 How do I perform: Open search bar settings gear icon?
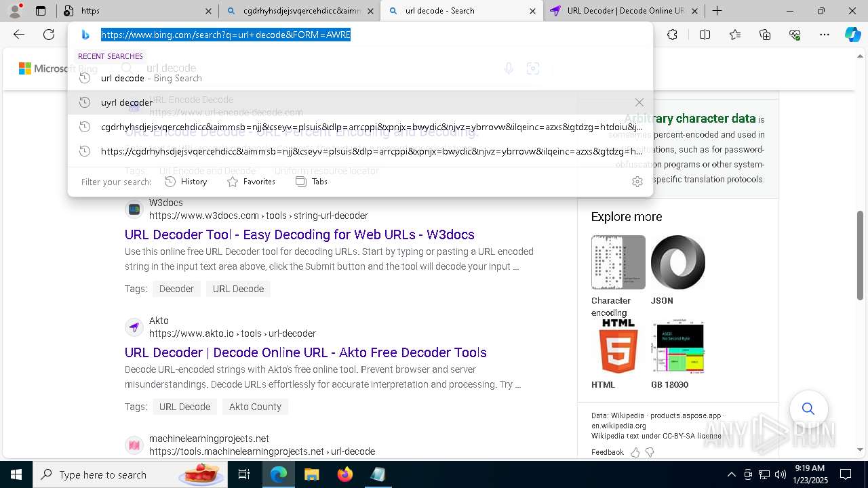tap(637, 182)
